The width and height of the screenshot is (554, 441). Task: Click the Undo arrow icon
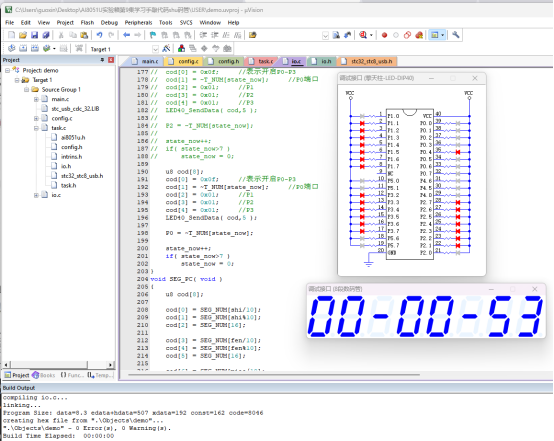tap(99, 35)
